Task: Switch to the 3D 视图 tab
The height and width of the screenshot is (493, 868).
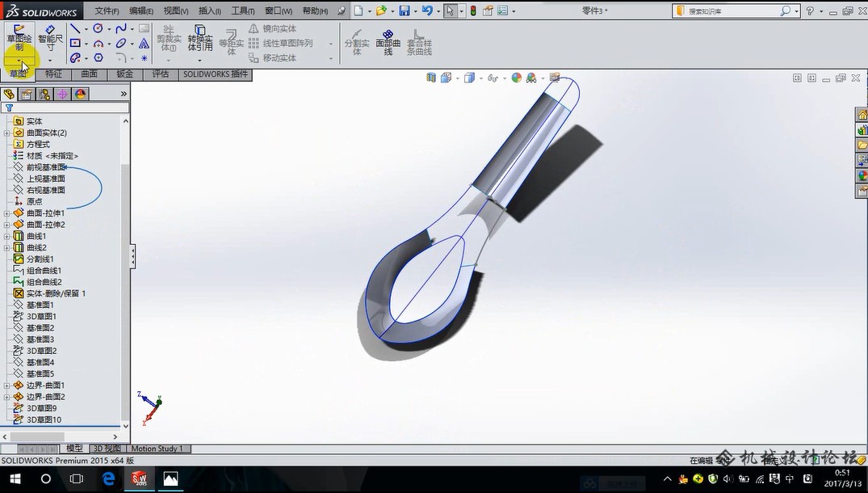Action: pyautogui.click(x=107, y=449)
